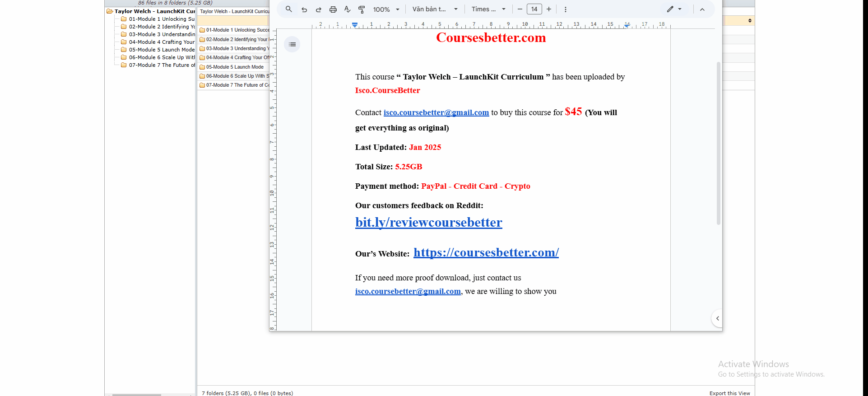Open the 100% zoom dropdown
Viewport: 868px width, 396px height.
click(386, 9)
